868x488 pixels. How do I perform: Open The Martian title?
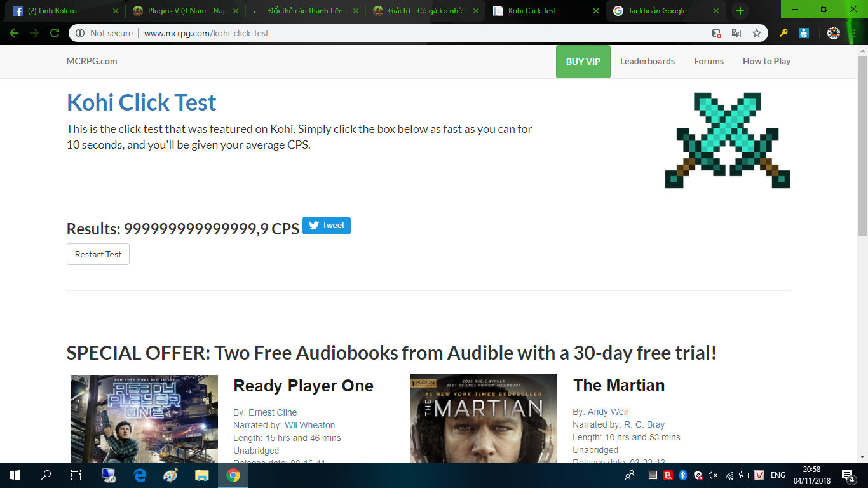click(x=619, y=385)
